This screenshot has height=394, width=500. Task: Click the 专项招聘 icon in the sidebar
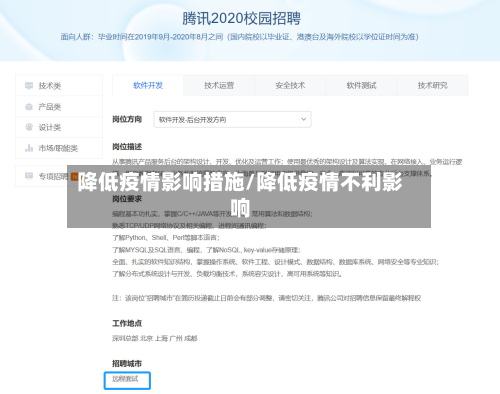click(x=29, y=176)
